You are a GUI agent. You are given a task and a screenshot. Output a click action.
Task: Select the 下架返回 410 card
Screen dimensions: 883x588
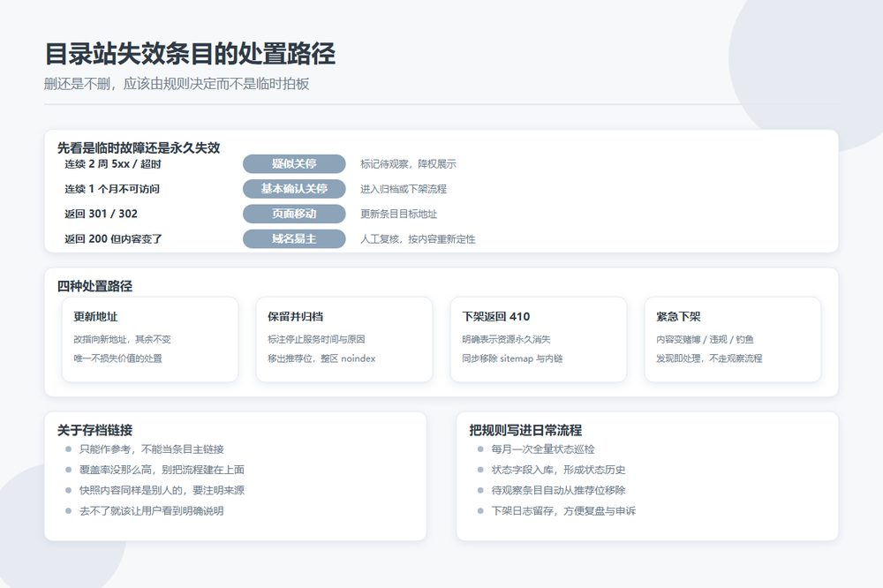click(x=539, y=340)
